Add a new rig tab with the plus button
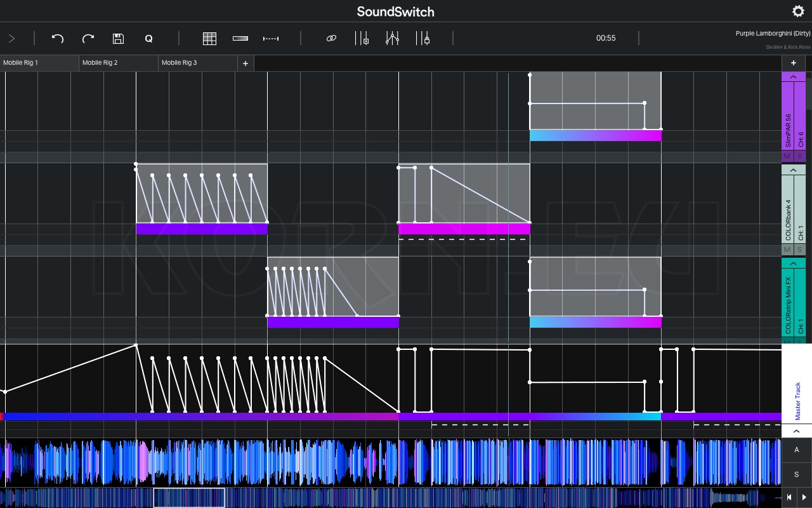This screenshot has height=508, width=812. [246, 63]
